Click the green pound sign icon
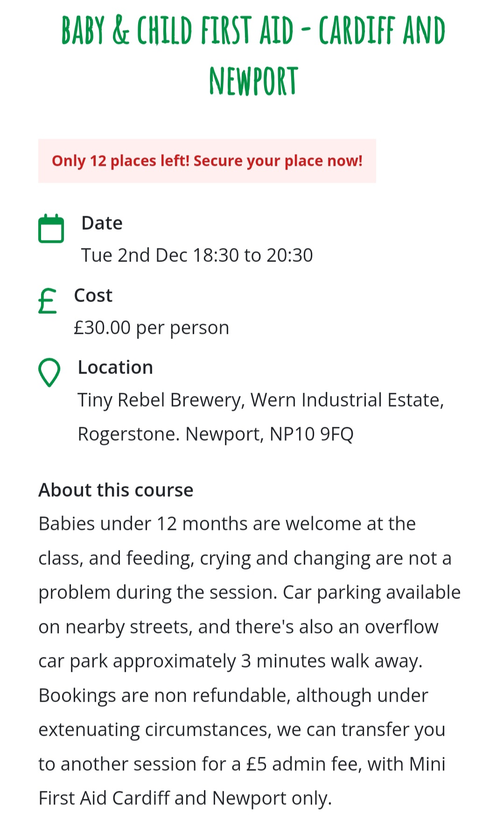 pyautogui.click(x=48, y=301)
